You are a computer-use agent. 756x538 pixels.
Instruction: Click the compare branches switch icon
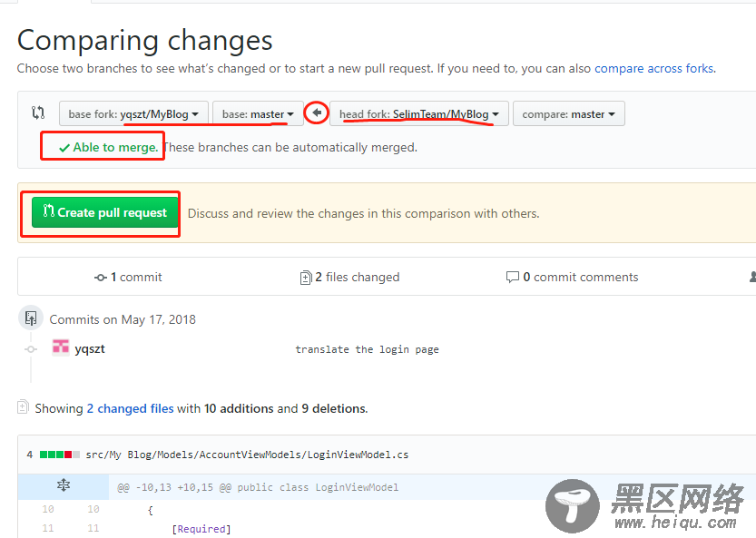38,112
